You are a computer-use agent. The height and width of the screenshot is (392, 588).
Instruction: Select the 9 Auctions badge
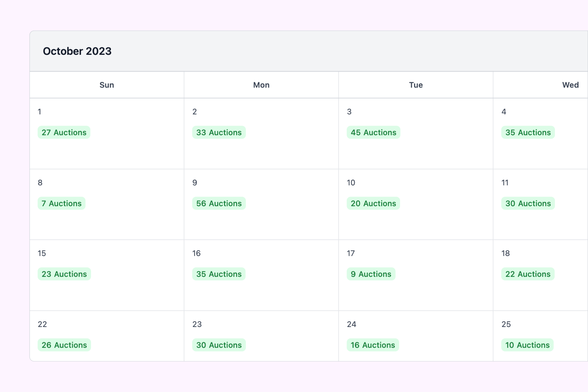point(371,274)
